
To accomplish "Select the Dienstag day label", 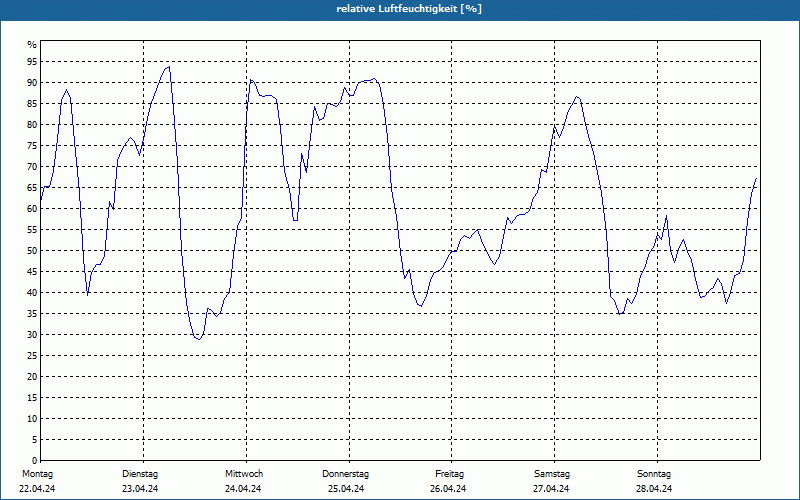I will point(140,474).
